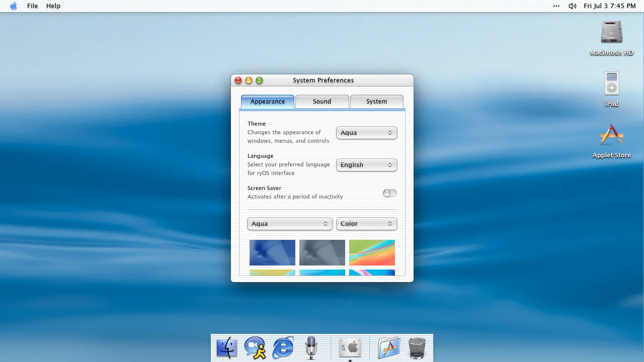Select the gray Aqua wallpaper thumbnail
This screenshot has height=362, width=644.
[x=322, y=252]
